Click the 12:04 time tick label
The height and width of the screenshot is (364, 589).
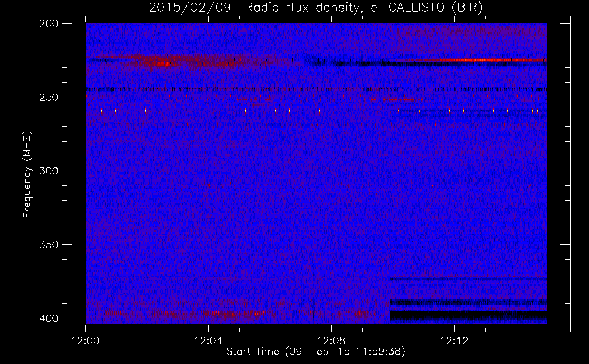[x=208, y=341]
